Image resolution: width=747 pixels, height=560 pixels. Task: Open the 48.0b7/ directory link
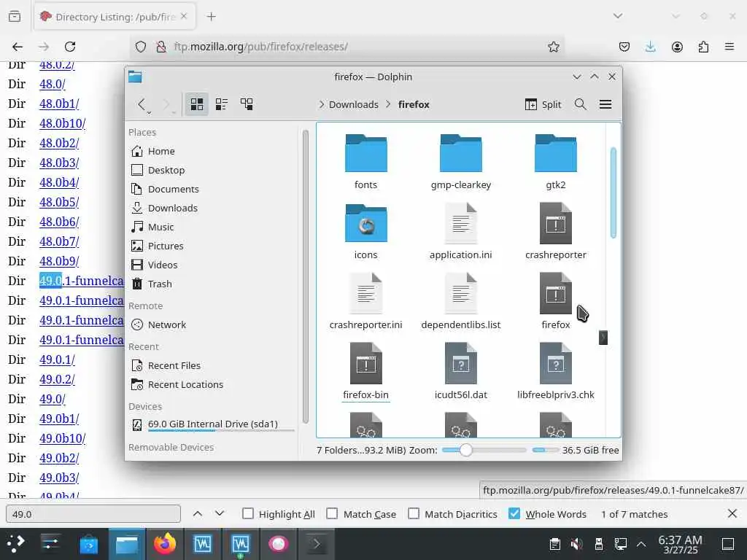59,242
